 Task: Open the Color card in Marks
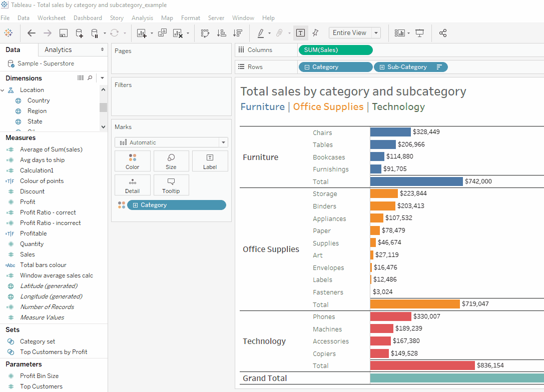coord(133,161)
